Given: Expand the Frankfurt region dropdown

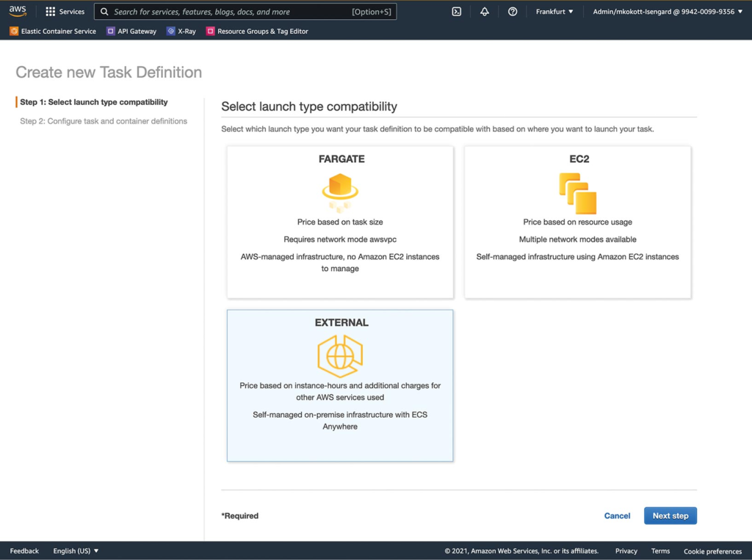Looking at the screenshot, I should [554, 12].
